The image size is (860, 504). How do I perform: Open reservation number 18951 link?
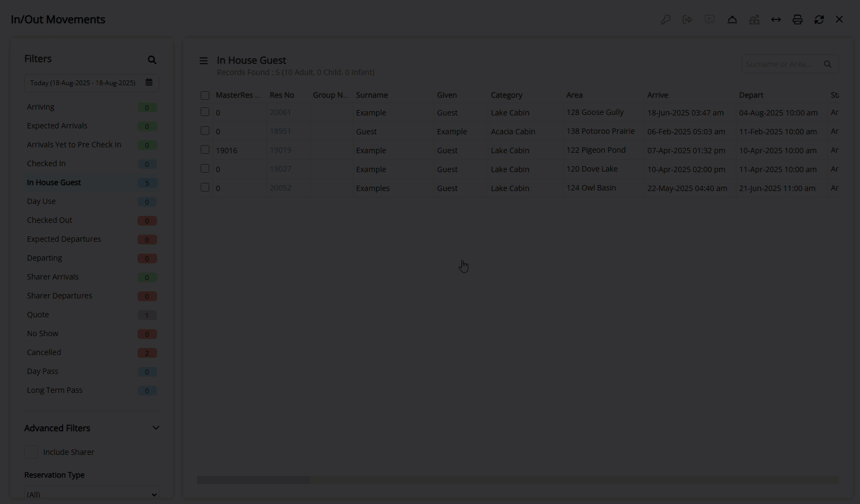point(281,131)
